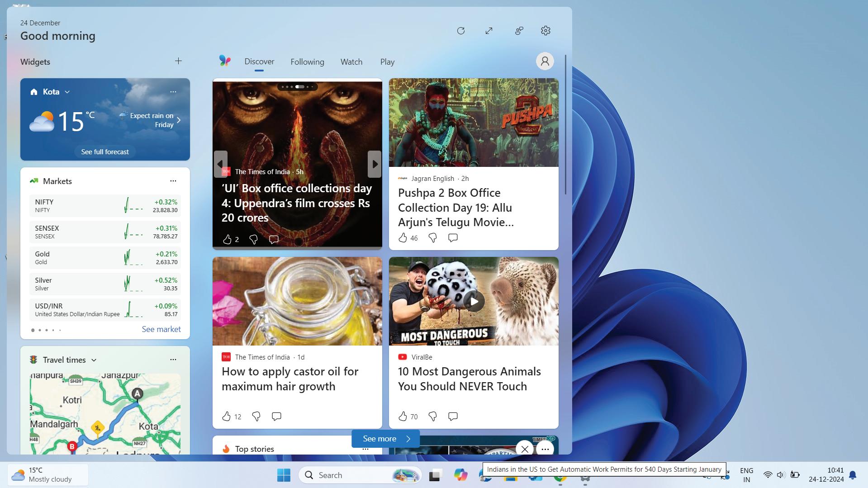Open Task View on the taskbar
This screenshot has height=488, width=868.
(435, 475)
